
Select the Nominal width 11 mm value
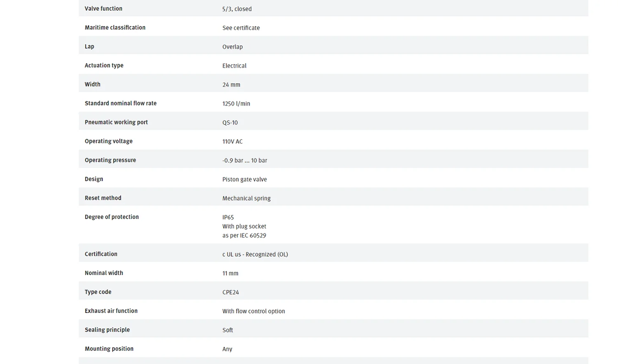click(230, 273)
